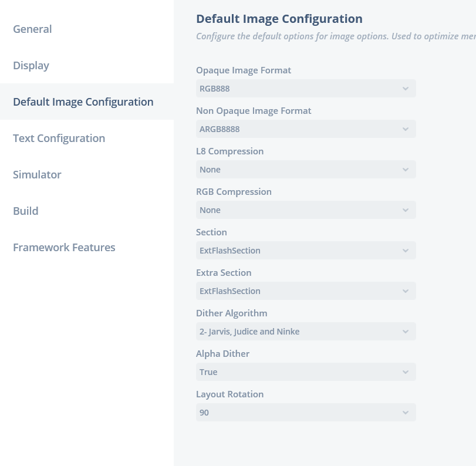Viewport: 476px width, 466px height.
Task: Open the General settings section
Action: coord(32,29)
